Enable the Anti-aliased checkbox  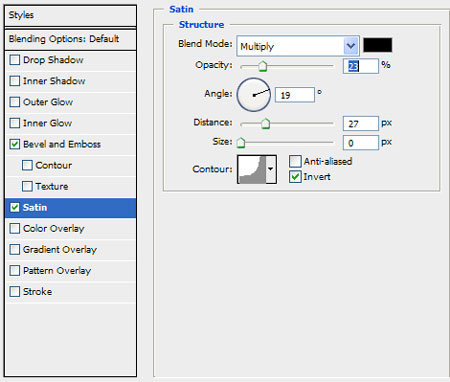(x=295, y=161)
